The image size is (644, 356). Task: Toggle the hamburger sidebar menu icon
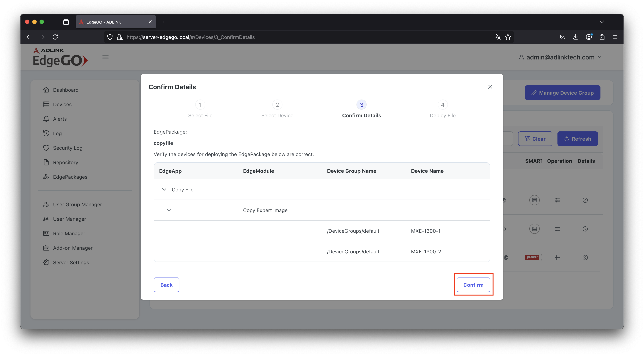tap(106, 57)
